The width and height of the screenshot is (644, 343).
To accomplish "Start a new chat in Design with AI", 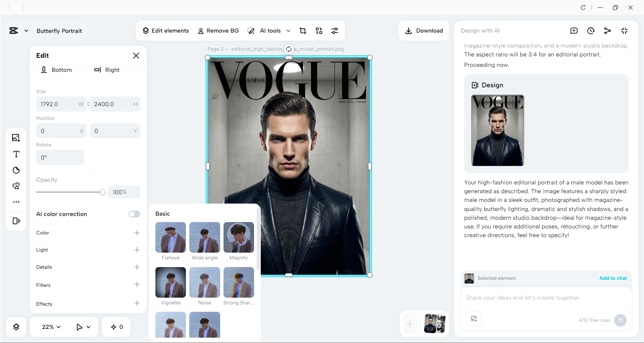I will 574,31.
